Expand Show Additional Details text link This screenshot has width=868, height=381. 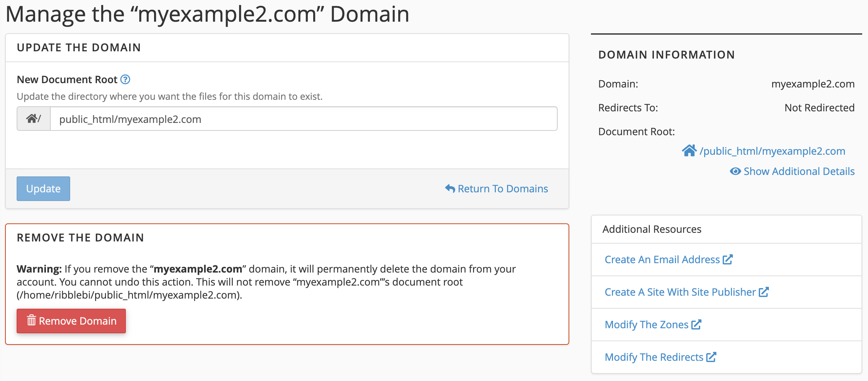(799, 171)
